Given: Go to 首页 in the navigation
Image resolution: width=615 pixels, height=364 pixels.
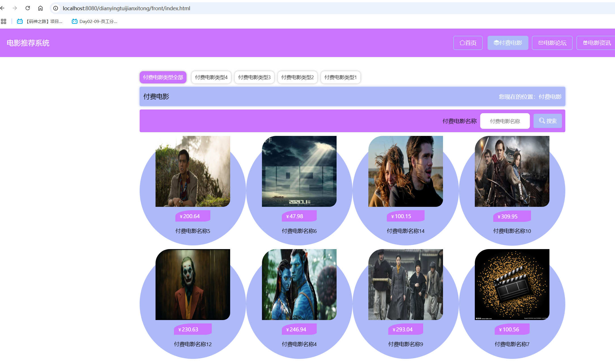Looking at the screenshot, I should [x=468, y=43].
